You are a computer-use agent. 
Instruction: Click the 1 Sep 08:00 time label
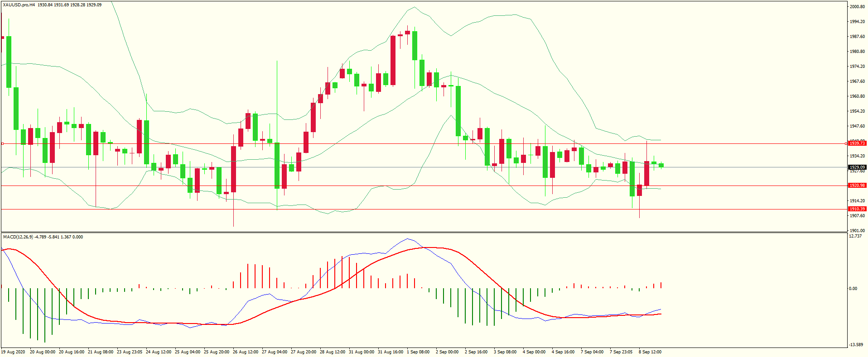(x=418, y=352)
